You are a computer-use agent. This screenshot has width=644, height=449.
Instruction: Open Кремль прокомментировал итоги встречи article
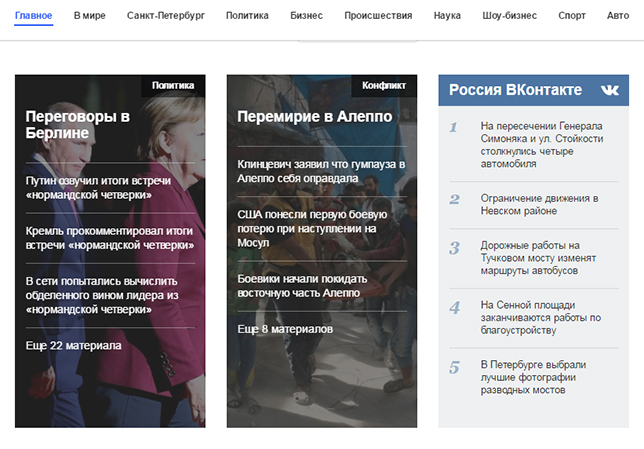[x=110, y=238]
